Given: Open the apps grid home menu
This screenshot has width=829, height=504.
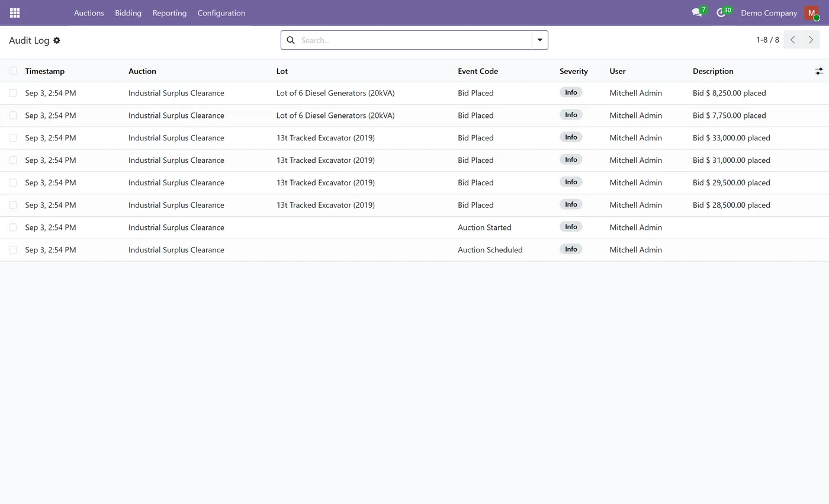Looking at the screenshot, I should point(15,12).
